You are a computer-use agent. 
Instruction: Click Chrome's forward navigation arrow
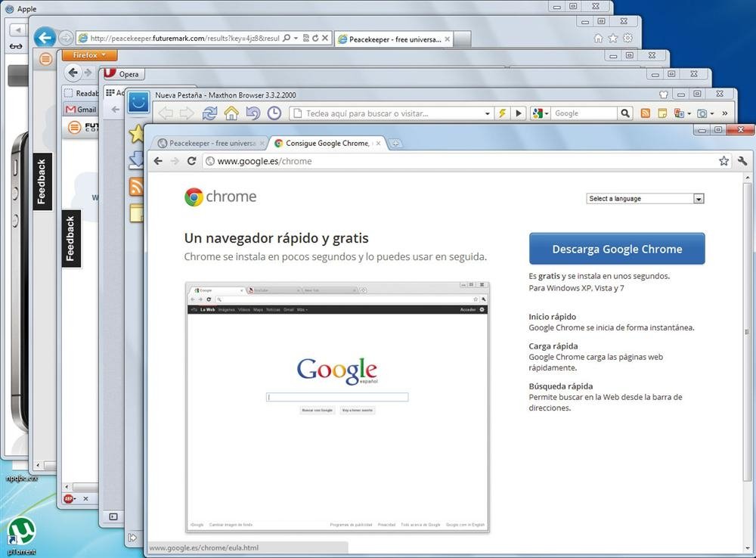pos(175,161)
